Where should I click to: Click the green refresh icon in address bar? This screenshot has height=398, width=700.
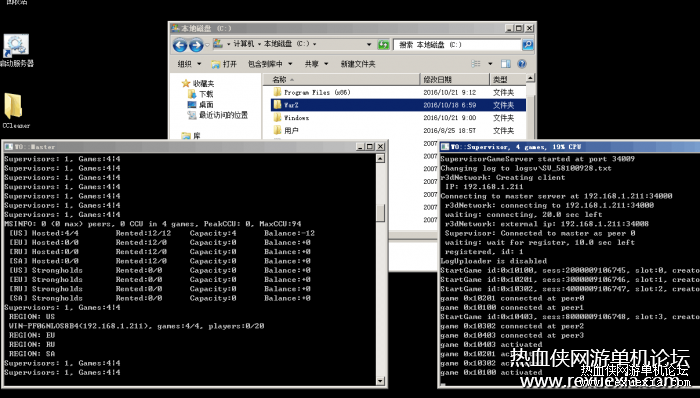tap(383, 44)
